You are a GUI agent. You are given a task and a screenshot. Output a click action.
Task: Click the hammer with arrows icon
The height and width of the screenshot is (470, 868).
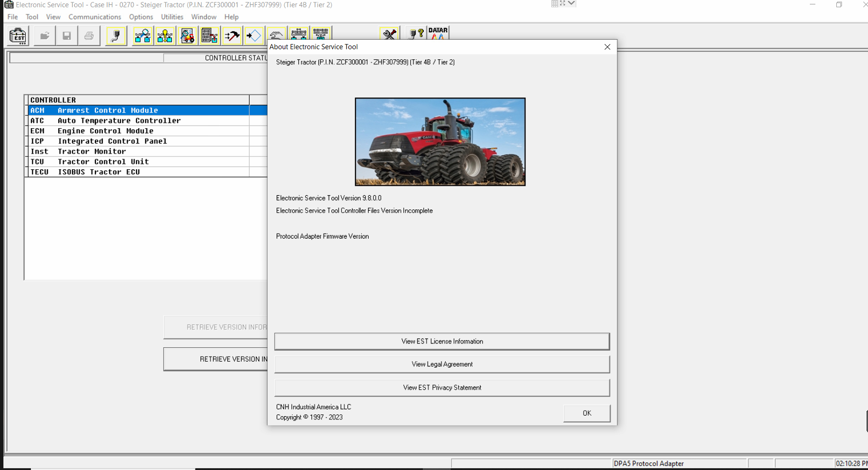tap(232, 36)
